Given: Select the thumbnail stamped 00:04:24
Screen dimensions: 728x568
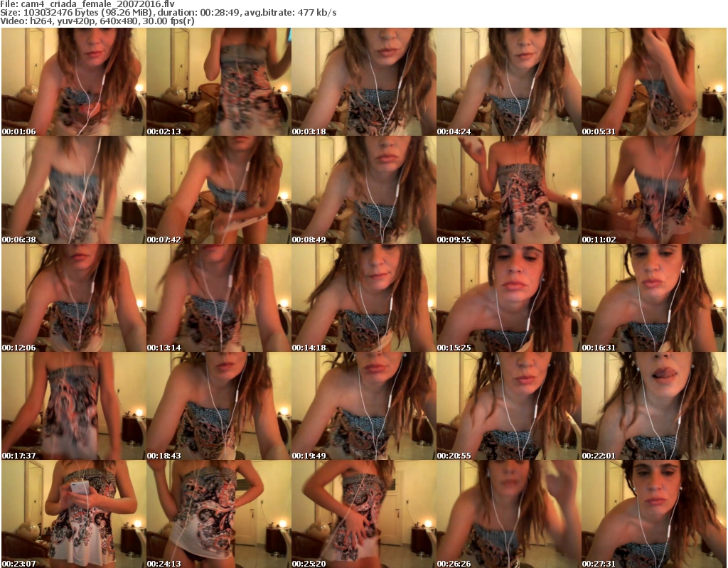Looking at the screenshot, I should pyautogui.click(x=509, y=82).
